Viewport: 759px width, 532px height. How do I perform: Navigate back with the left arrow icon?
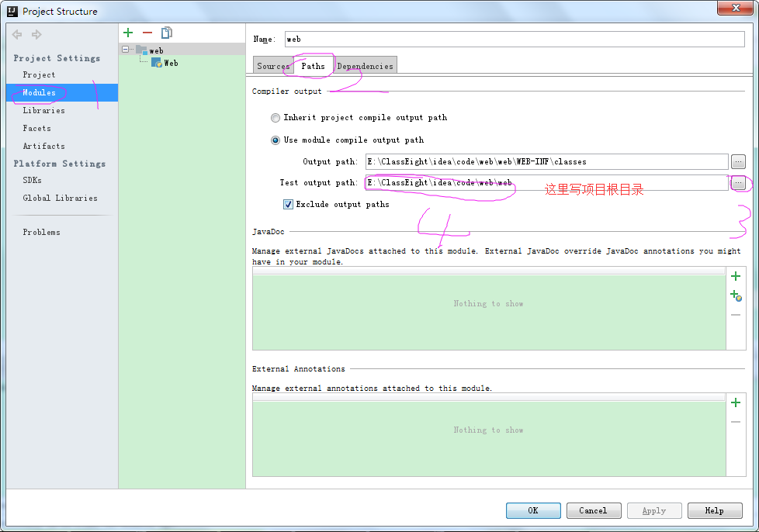pos(17,34)
